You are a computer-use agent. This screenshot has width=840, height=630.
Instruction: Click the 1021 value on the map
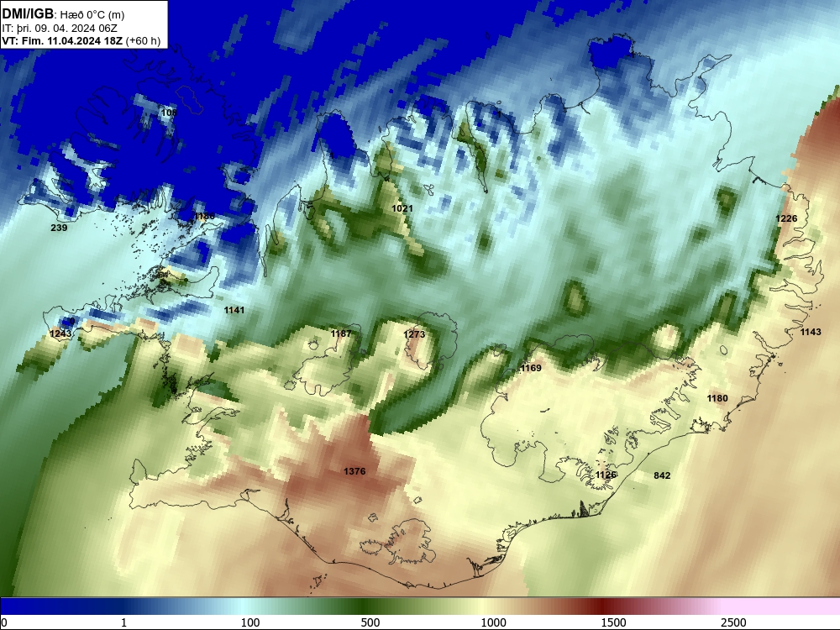402,208
